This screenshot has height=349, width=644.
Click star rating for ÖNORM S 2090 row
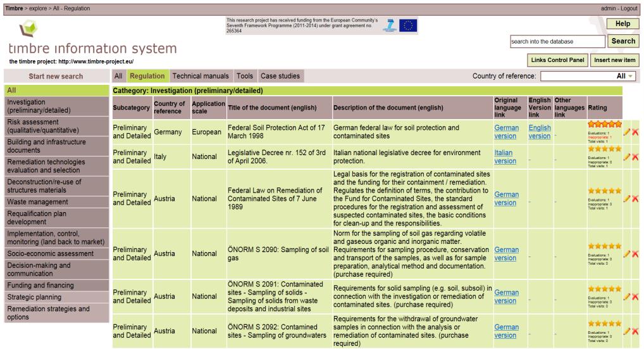[605, 246]
